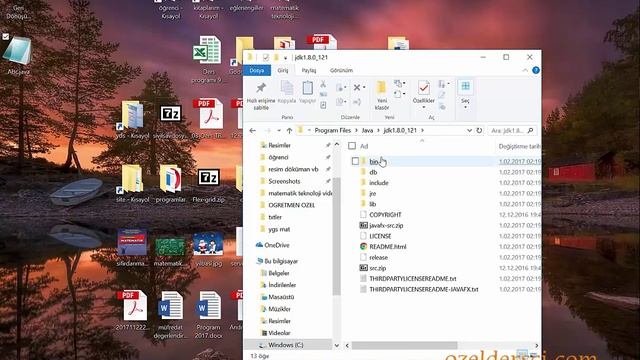Refresh the current folder view
Screen dimensions: 640x360
tap(479, 131)
